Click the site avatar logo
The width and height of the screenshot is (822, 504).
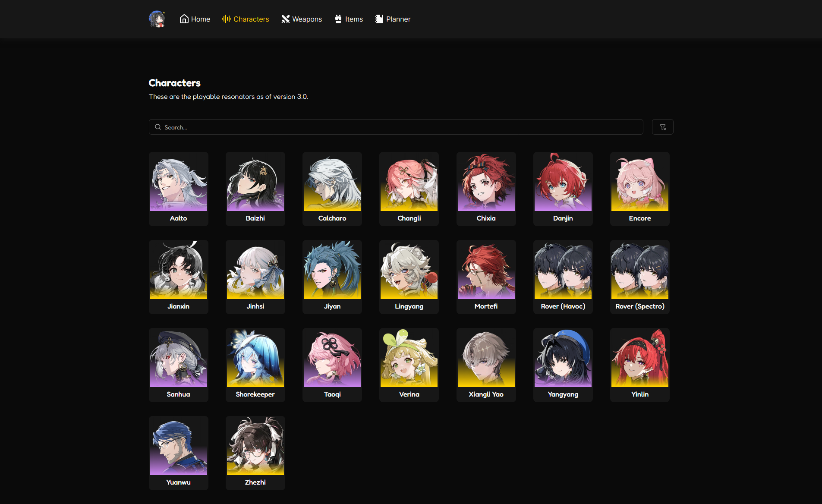coord(157,19)
